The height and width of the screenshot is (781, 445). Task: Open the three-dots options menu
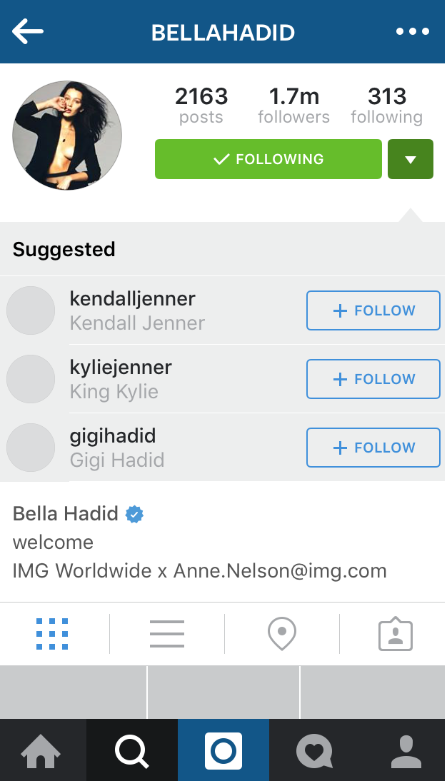412,32
